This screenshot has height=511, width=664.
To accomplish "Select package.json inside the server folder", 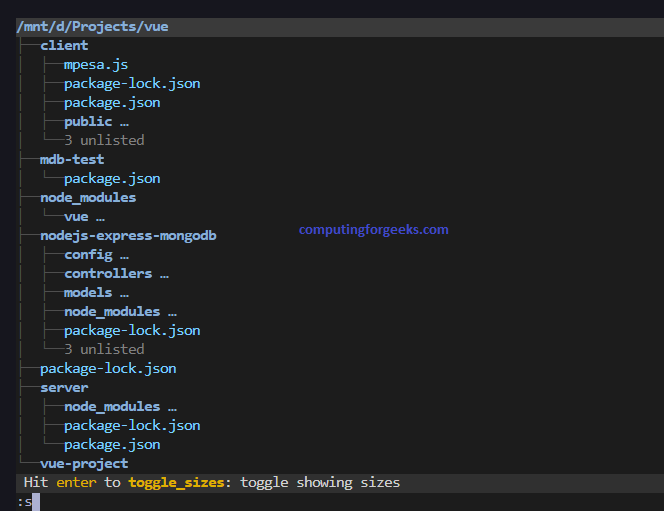I will click(112, 444).
